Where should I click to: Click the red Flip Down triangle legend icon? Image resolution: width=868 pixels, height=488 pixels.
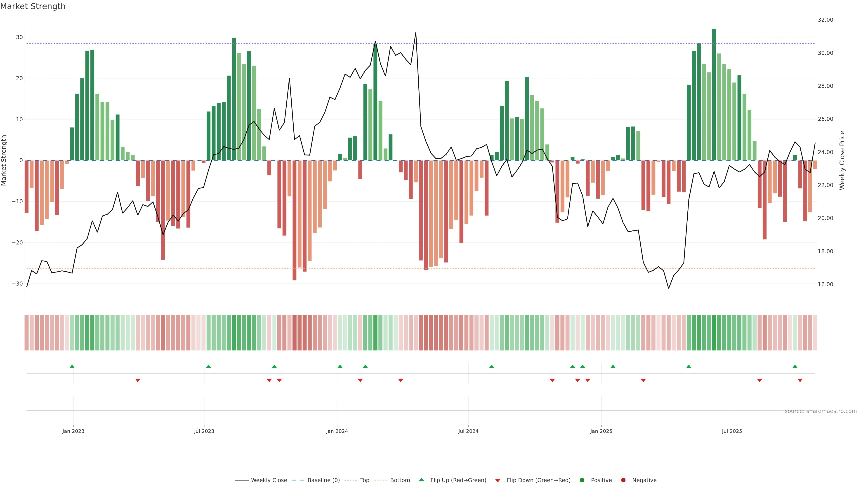coord(498,481)
